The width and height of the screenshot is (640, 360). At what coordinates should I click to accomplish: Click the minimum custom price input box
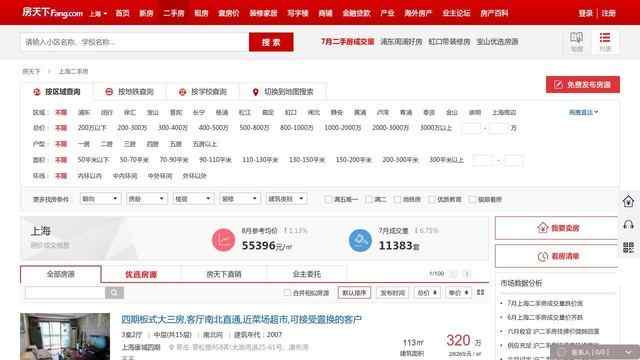click(471, 128)
